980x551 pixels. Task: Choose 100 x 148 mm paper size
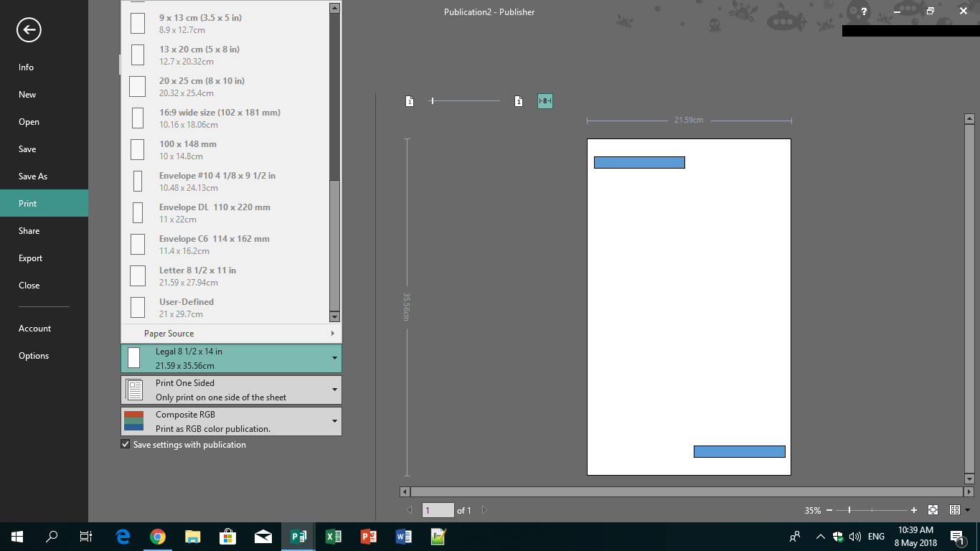[x=225, y=150]
